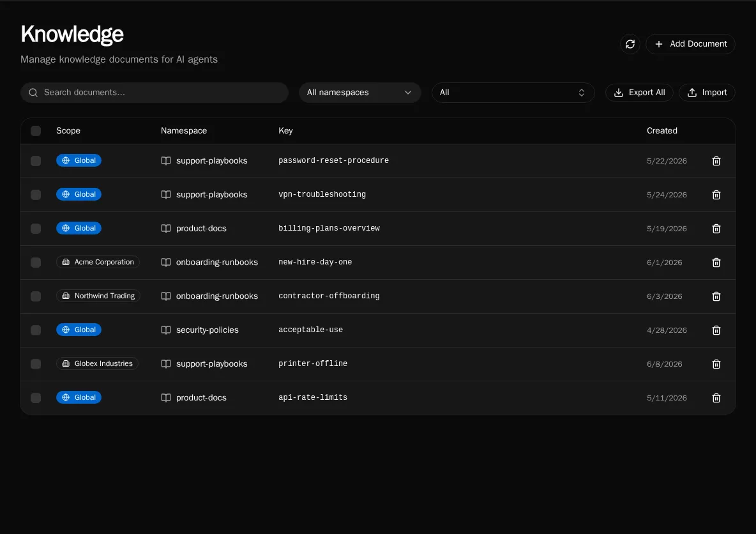The width and height of the screenshot is (756, 534).
Task: Focus the Search documents input field
Action: 155,93
